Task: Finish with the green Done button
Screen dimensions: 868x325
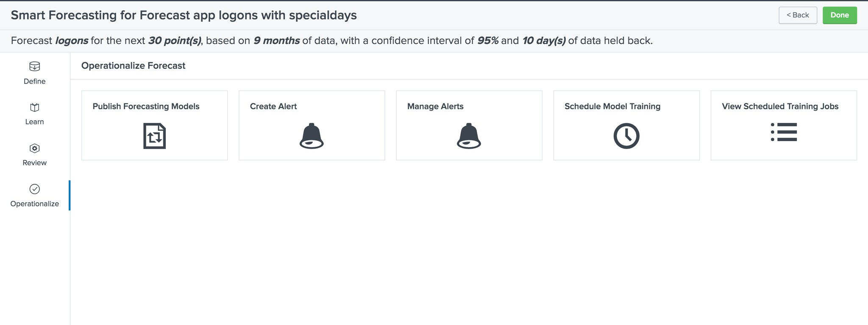Action: tap(840, 15)
